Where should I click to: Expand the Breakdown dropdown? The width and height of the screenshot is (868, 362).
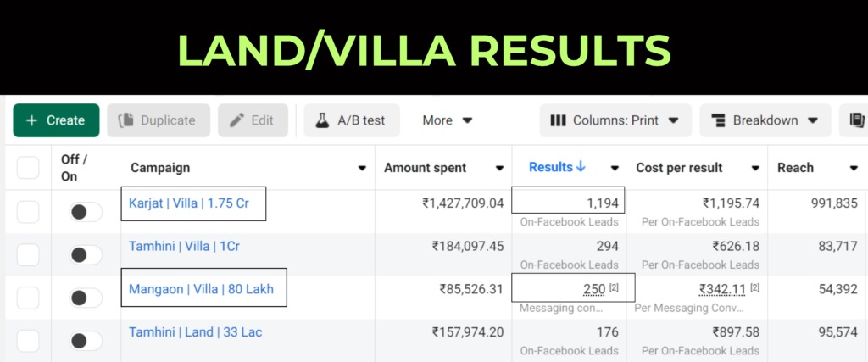pyautogui.click(x=766, y=120)
